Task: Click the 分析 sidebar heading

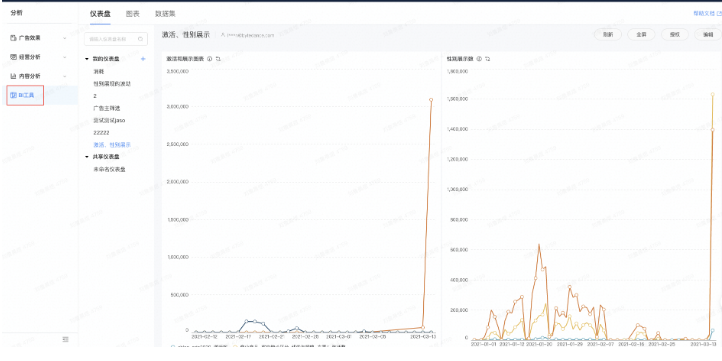Action: click(16, 13)
